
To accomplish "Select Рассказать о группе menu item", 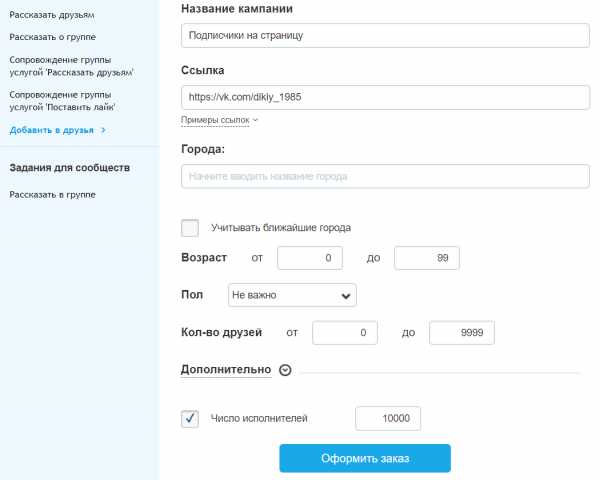I will pos(52,37).
